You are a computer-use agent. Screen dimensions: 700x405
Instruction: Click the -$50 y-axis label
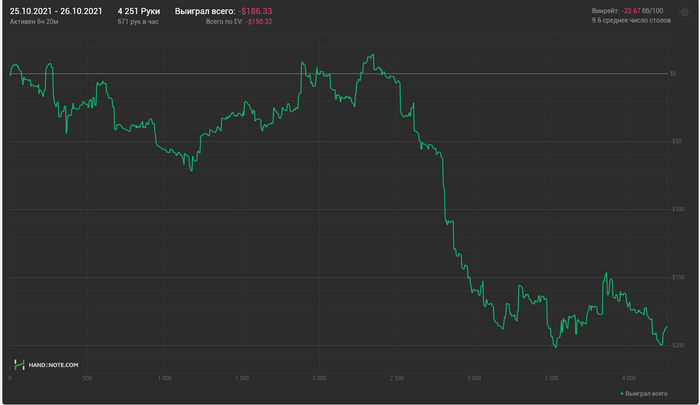click(675, 141)
